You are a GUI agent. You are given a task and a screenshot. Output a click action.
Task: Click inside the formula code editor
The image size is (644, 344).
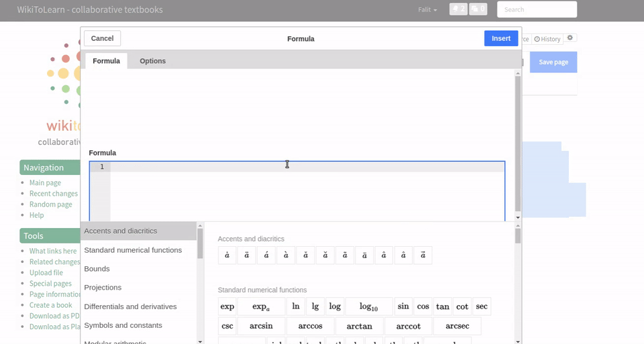[307, 191]
